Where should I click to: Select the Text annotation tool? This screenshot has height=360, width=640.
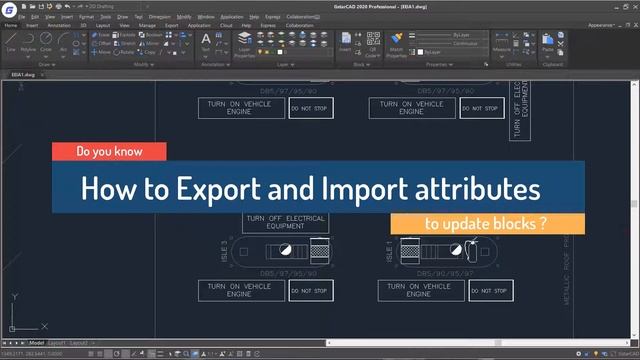coord(206,42)
